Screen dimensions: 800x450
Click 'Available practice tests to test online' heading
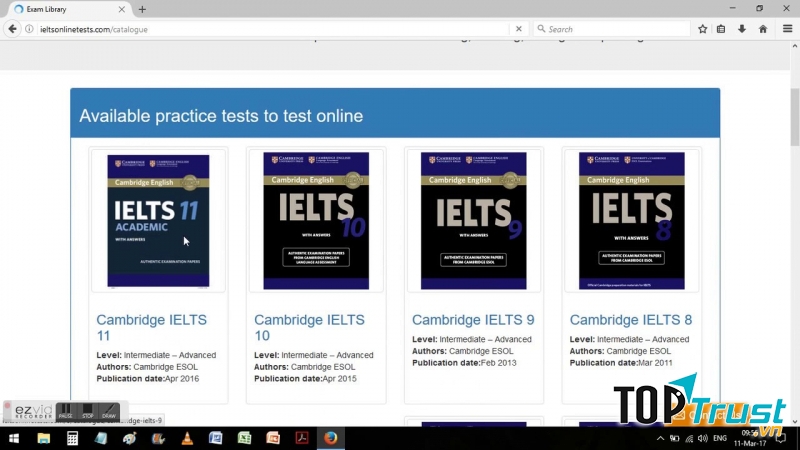pyautogui.click(x=221, y=116)
